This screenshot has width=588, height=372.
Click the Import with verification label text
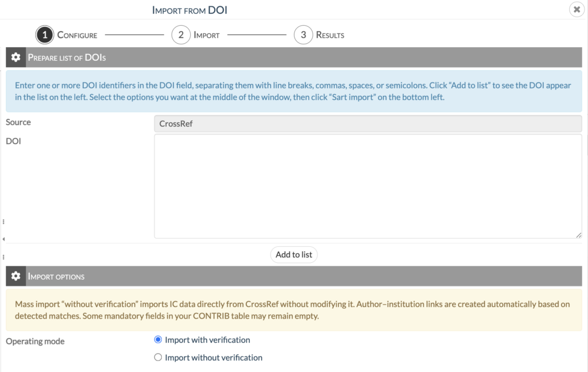pos(207,340)
